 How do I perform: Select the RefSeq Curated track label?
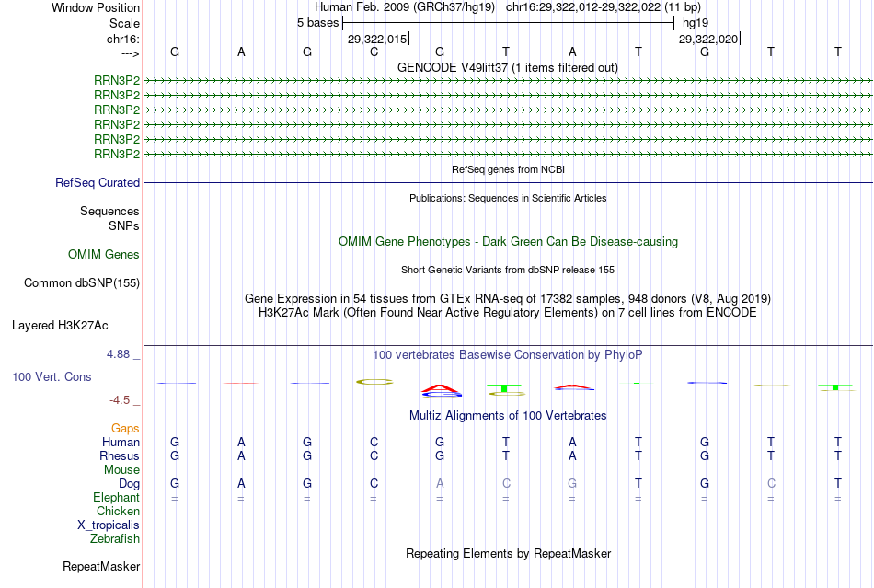pyautogui.click(x=98, y=183)
